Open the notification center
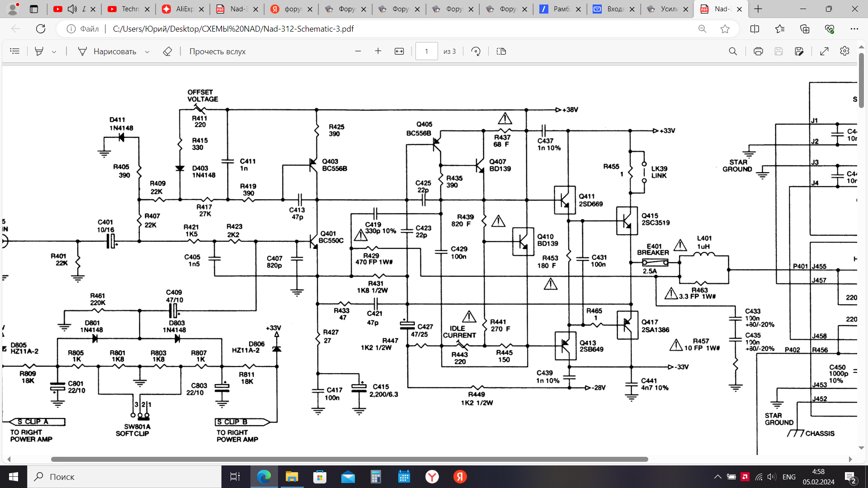Viewport: 868px width, 488px height. coord(850,477)
